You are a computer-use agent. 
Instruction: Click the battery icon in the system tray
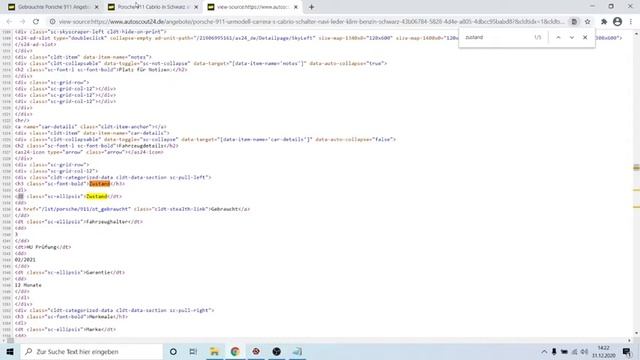564,352
